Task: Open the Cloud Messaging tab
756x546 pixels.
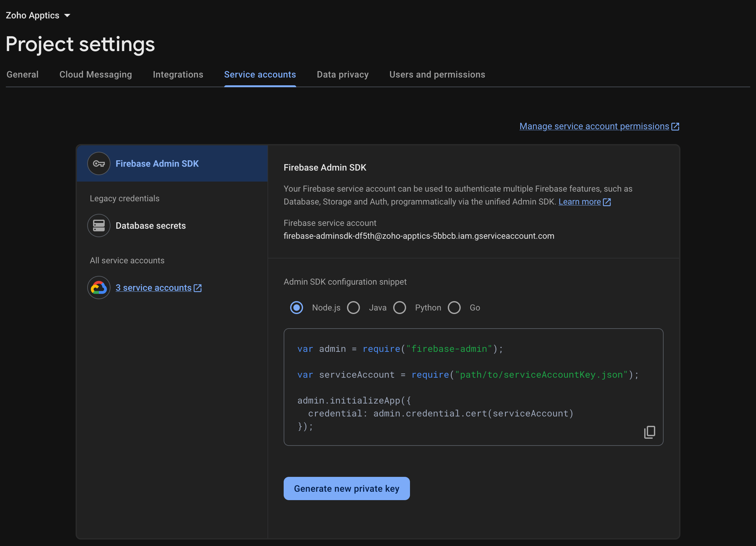Action: coord(96,74)
